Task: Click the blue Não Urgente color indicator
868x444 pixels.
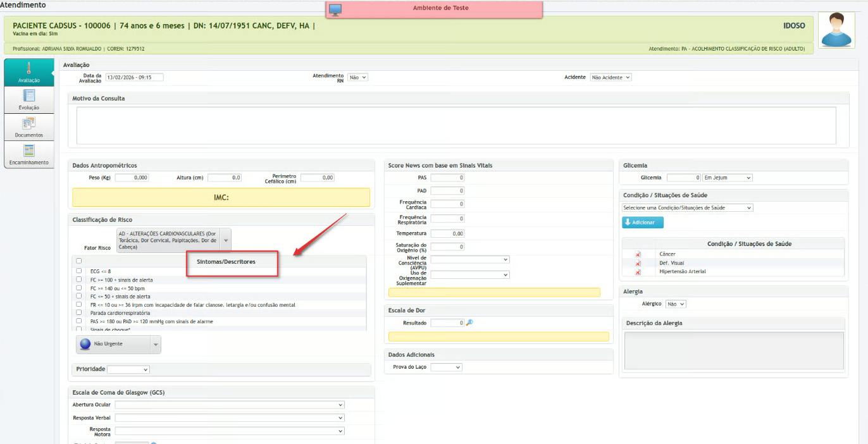Action: pos(85,344)
